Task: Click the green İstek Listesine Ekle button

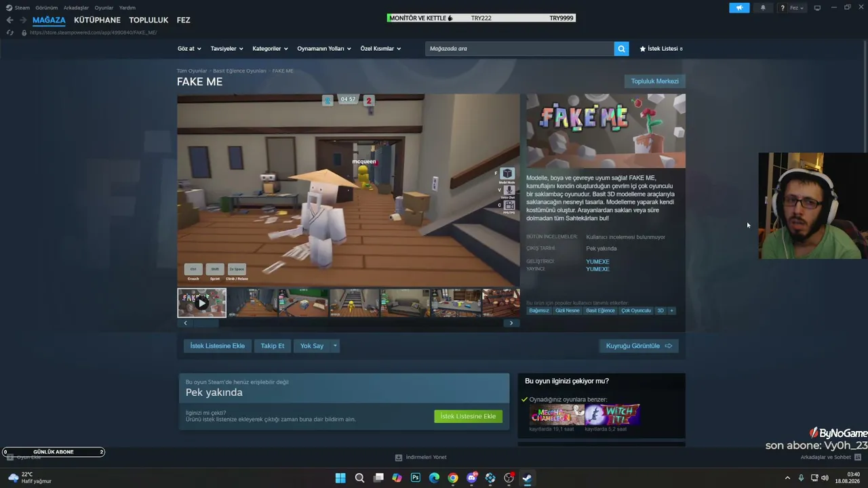Action: pyautogui.click(x=468, y=416)
